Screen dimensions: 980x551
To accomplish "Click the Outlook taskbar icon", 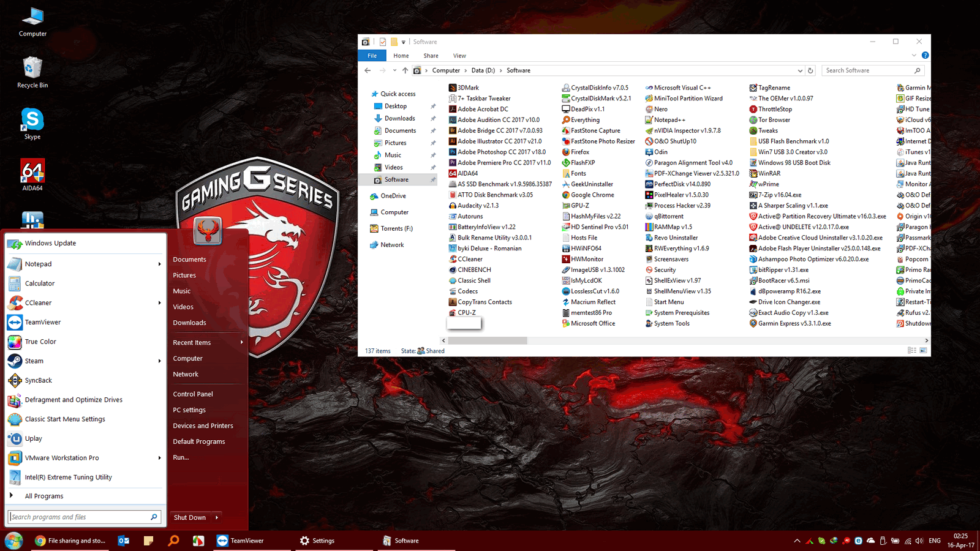I will 123,541.
